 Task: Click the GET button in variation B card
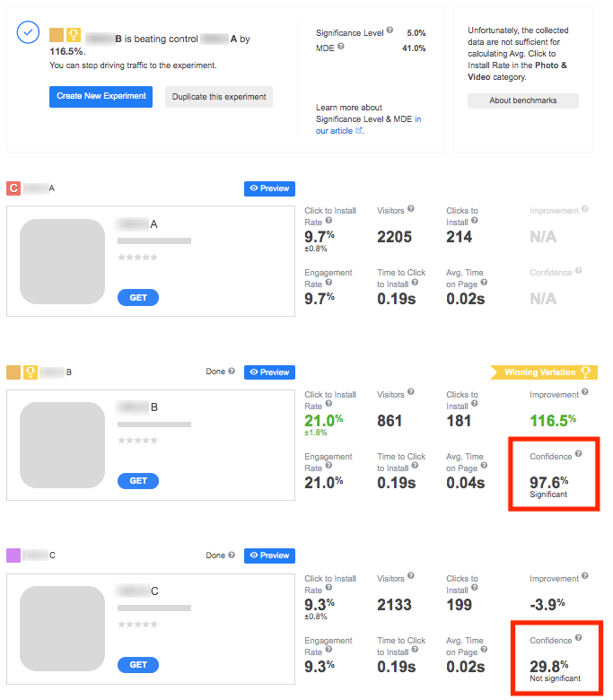click(138, 481)
